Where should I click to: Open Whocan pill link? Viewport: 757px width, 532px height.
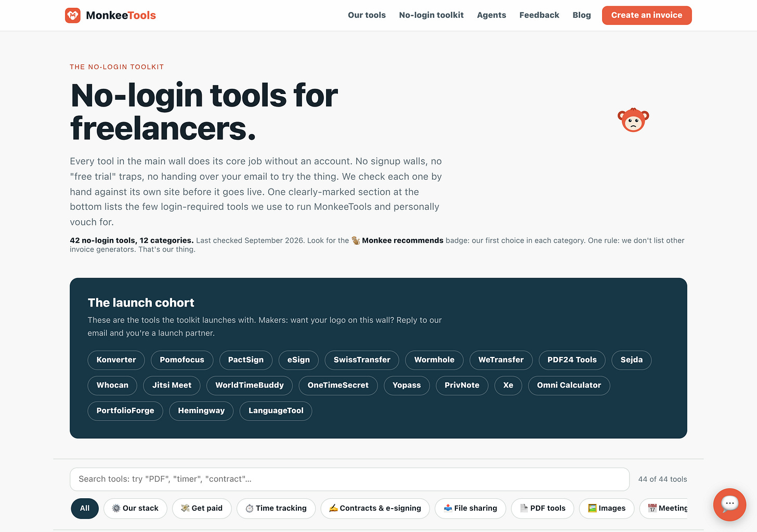112,385
